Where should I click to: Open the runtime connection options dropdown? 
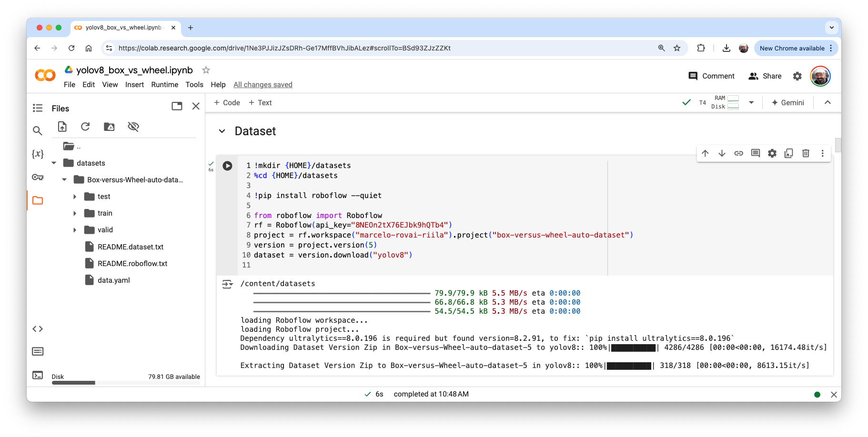751,102
